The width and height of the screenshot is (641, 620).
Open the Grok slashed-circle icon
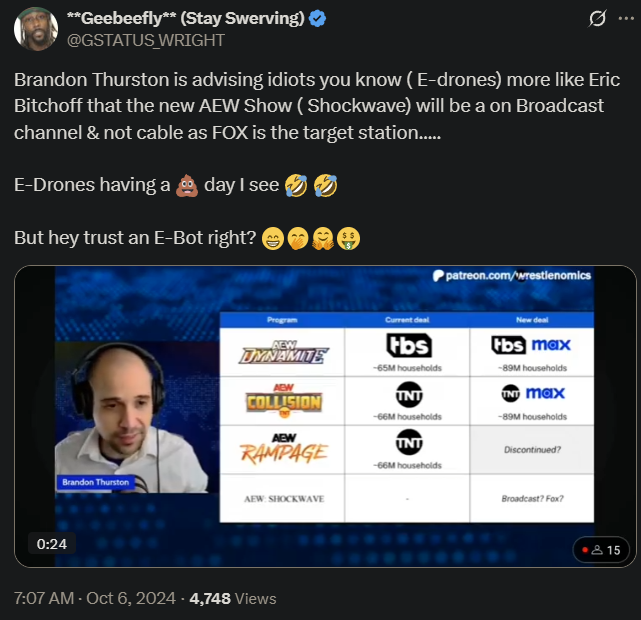coord(597,18)
